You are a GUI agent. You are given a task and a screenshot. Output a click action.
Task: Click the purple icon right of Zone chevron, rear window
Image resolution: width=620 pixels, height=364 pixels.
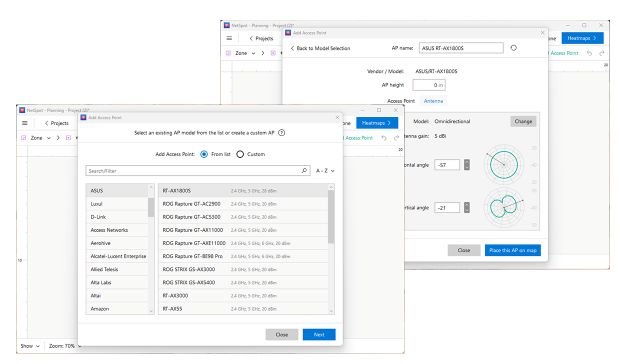tap(273, 53)
